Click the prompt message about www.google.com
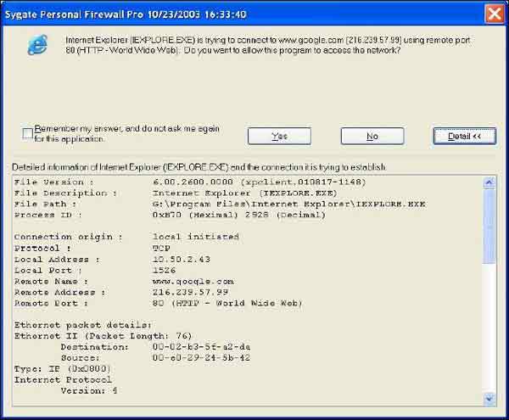The width and height of the screenshot is (509, 420). 268,45
